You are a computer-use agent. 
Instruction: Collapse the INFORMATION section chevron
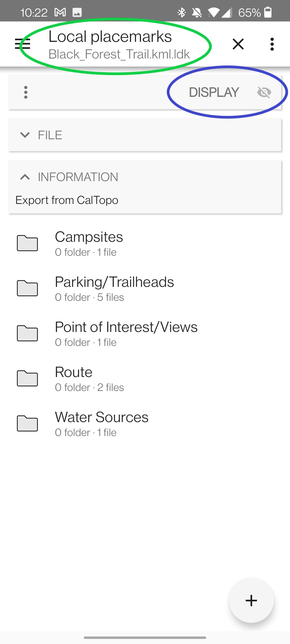25,177
